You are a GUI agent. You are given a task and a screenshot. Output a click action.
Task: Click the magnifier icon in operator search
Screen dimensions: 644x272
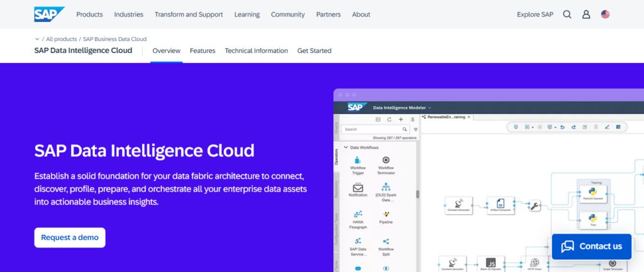[x=404, y=130]
